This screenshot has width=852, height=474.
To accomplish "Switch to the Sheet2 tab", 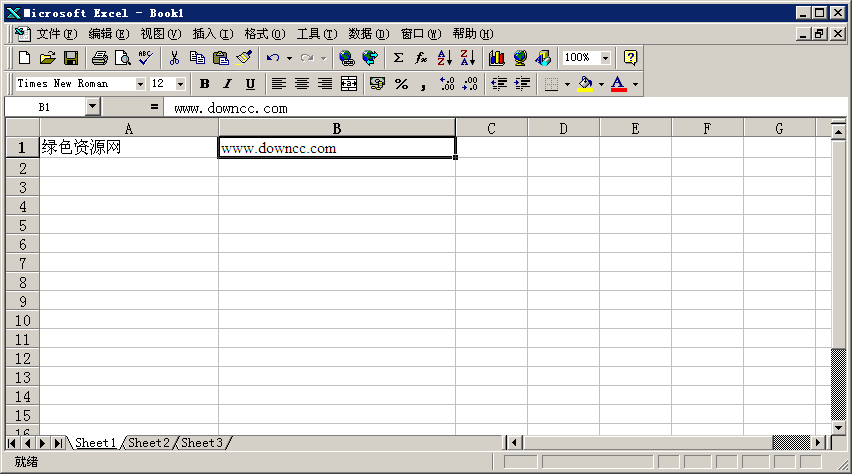I will coord(149,443).
